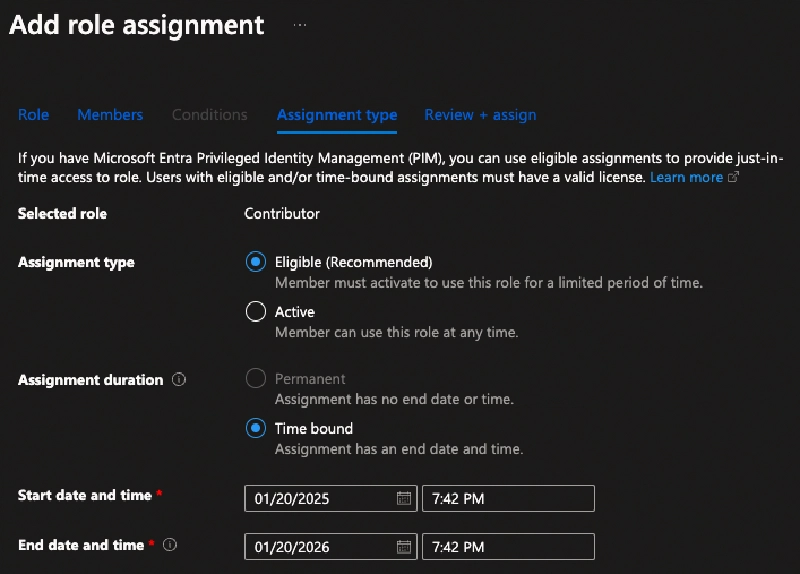The image size is (800, 574).
Task: Click the end date field showing 01/20/2026
Action: point(320,547)
